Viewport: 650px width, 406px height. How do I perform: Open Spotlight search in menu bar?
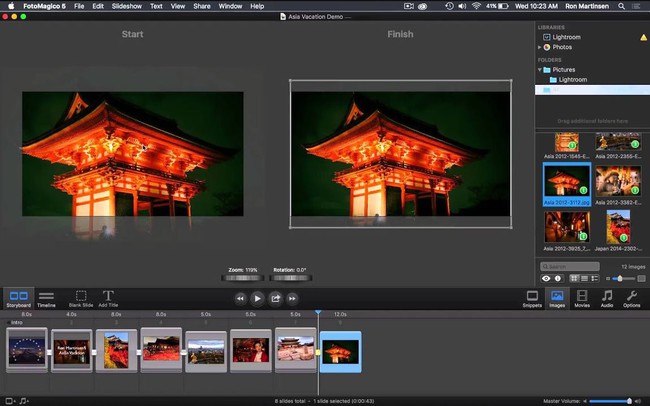pyautogui.click(x=621, y=6)
